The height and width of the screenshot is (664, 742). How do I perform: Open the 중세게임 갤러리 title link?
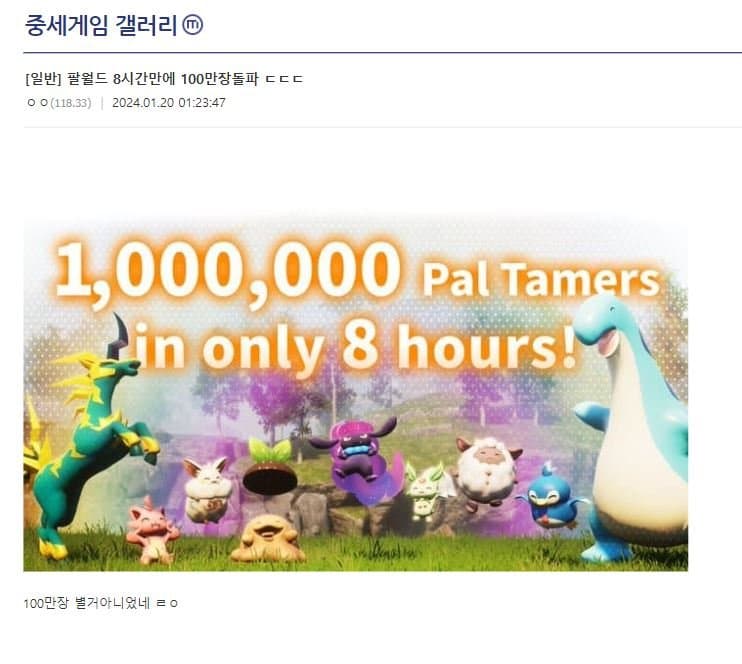pyautogui.click(x=101, y=25)
